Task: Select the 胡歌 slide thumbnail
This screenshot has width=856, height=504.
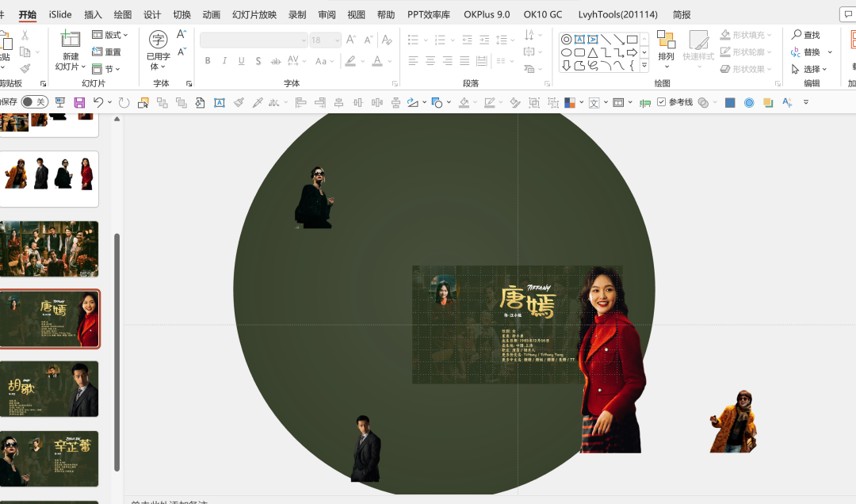Action: pyautogui.click(x=49, y=388)
